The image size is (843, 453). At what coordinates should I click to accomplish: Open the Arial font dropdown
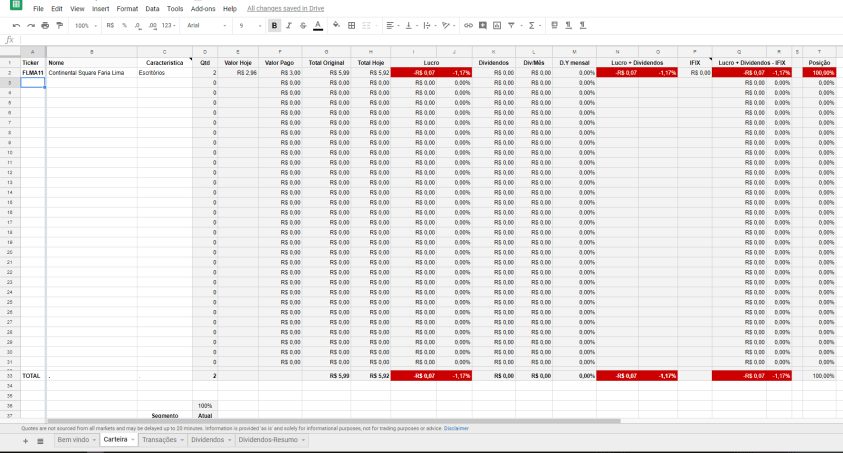tap(206, 25)
